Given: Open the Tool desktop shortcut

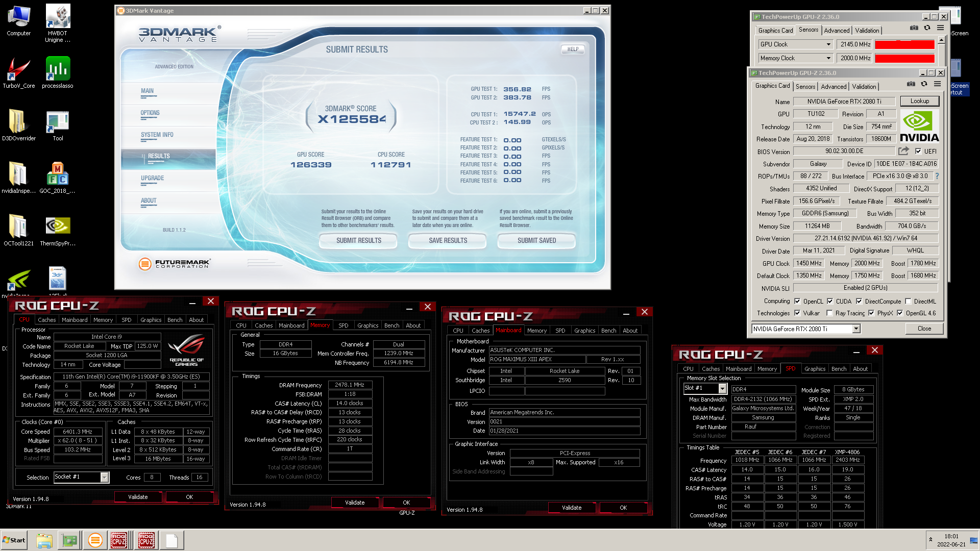Looking at the screenshot, I should pyautogui.click(x=58, y=125).
